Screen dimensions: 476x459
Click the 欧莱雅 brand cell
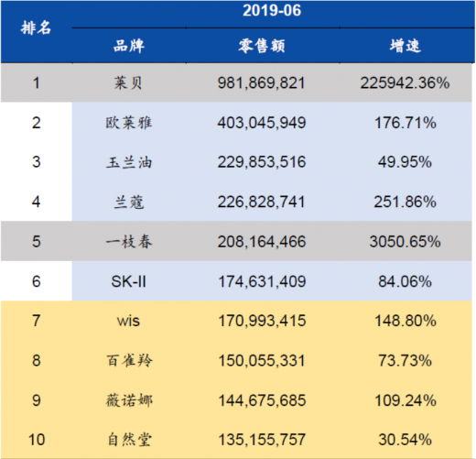(129, 123)
